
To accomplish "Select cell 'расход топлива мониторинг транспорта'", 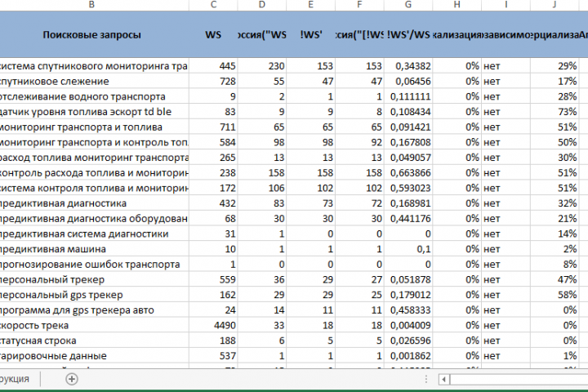I will (94, 158).
